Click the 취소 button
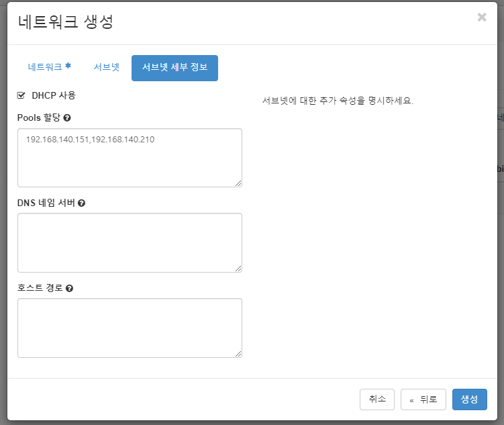504x425 pixels. 377,399
